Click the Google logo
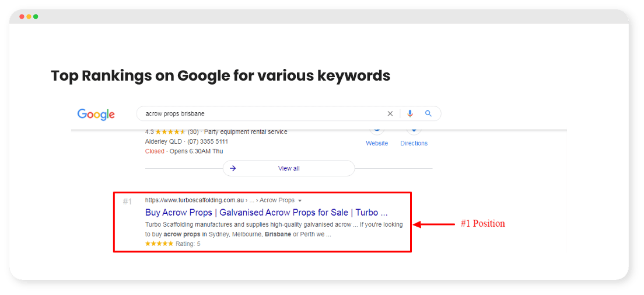The image size is (644, 295). [96, 114]
